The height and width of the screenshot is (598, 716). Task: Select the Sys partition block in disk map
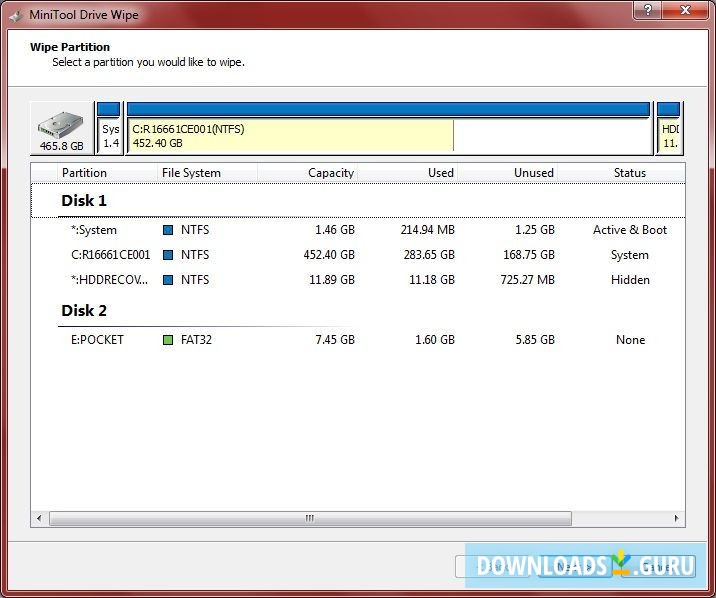pos(110,128)
